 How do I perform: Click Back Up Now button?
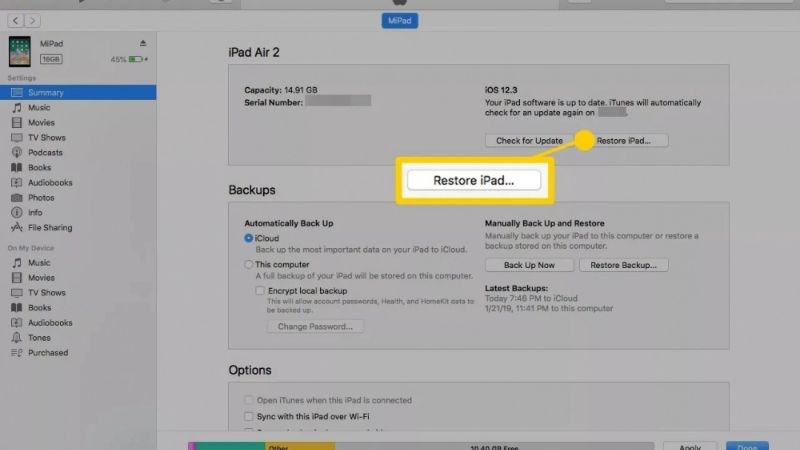(x=529, y=265)
